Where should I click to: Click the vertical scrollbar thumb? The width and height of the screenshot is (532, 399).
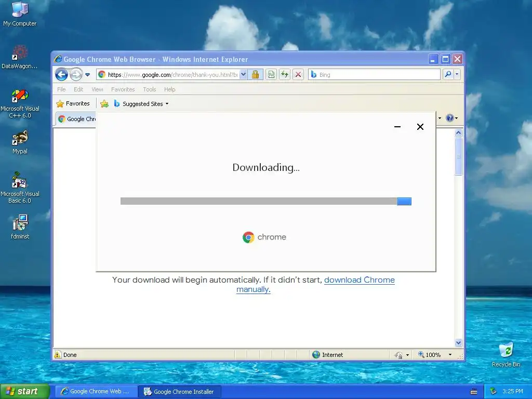click(458, 156)
